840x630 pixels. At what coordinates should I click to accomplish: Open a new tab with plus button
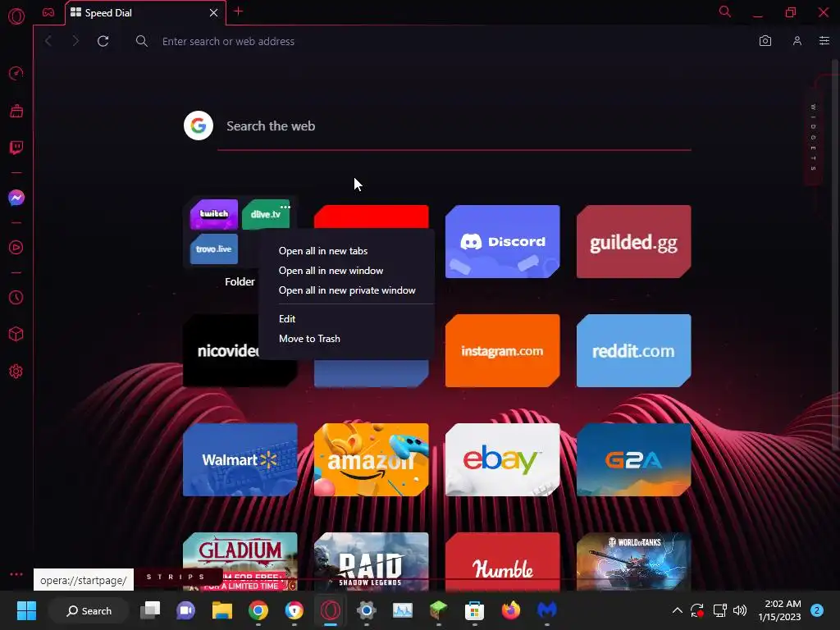239,11
